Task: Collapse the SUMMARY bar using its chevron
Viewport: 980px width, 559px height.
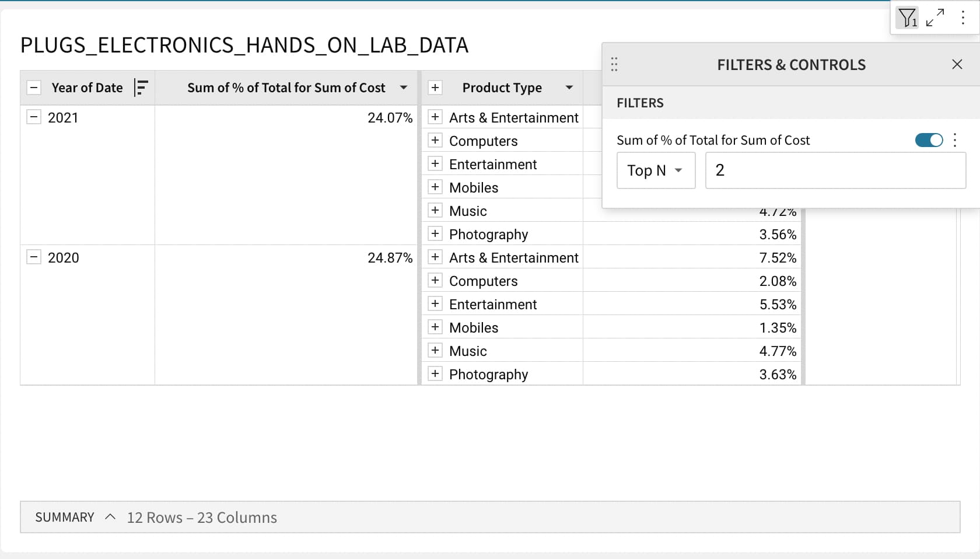Action: [x=110, y=517]
